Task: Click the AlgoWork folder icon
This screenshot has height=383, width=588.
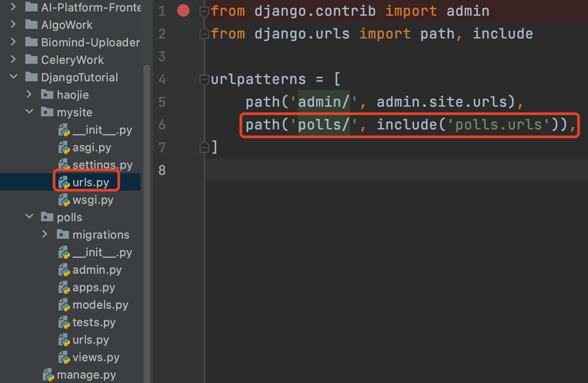Action: click(x=31, y=24)
